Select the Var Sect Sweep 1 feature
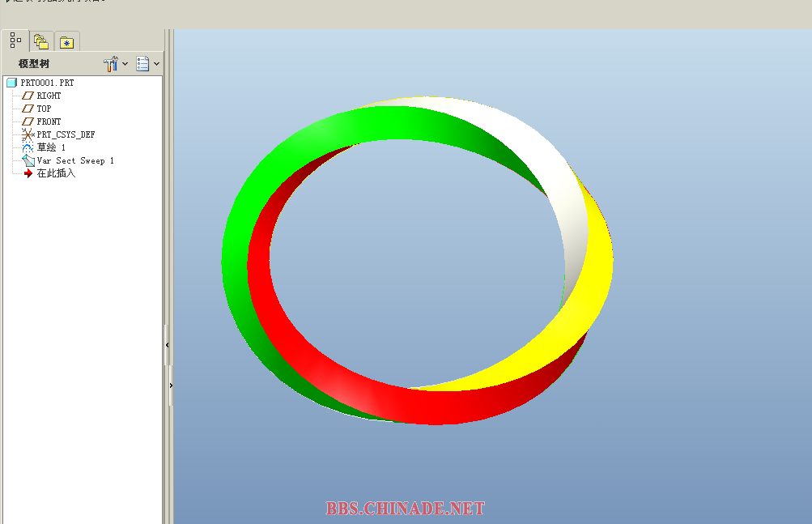Image resolution: width=812 pixels, height=524 pixels. [75, 160]
